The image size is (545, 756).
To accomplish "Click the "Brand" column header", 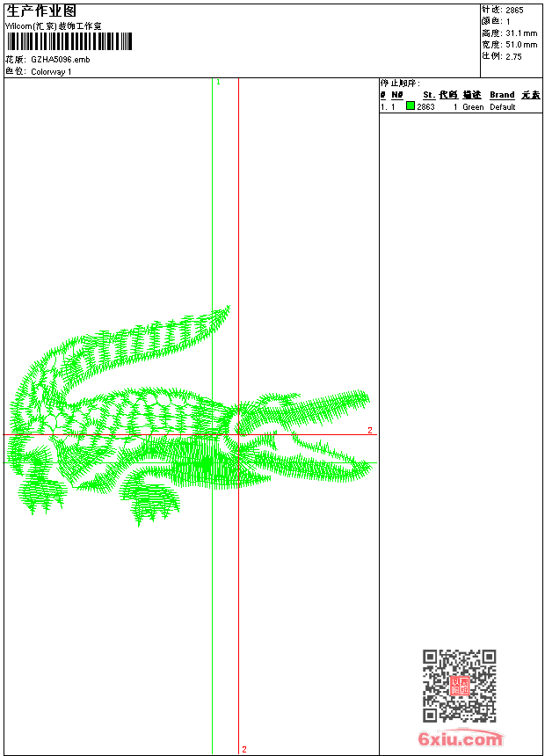I will point(502,95).
